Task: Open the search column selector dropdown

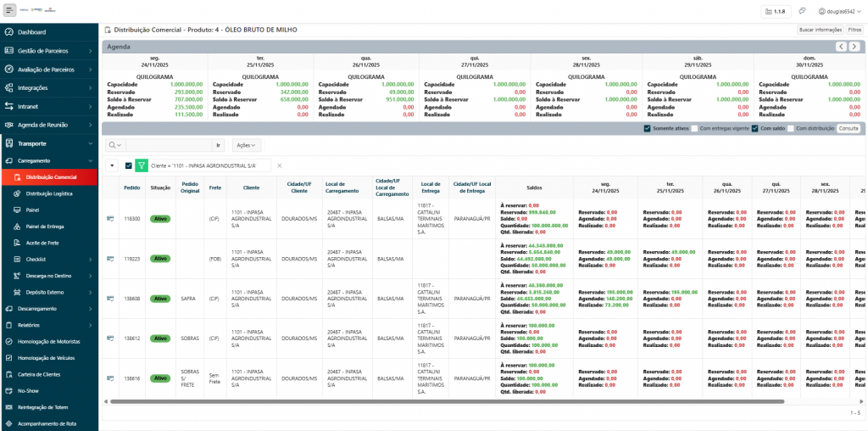Action: 115,145
